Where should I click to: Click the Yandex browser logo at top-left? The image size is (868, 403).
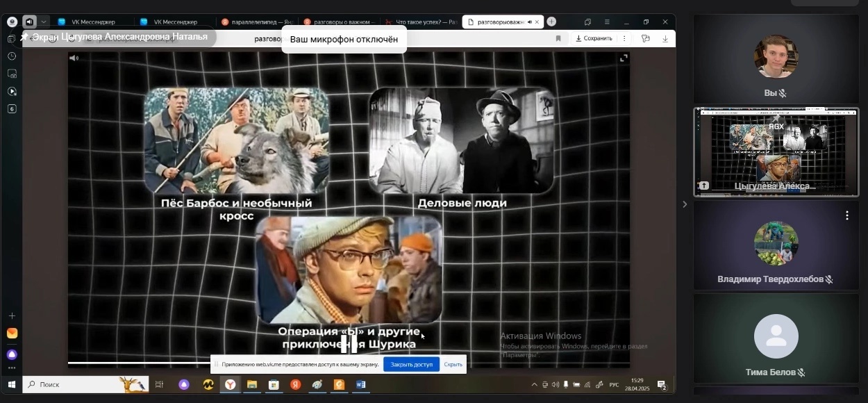(12, 22)
